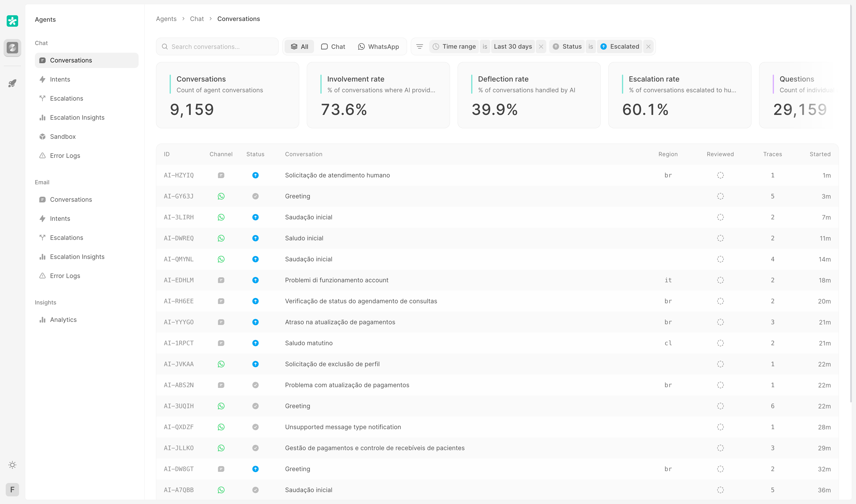The width and height of the screenshot is (856, 504).
Task: Open the rocket launch icon in rail
Action: click(13, 83)
